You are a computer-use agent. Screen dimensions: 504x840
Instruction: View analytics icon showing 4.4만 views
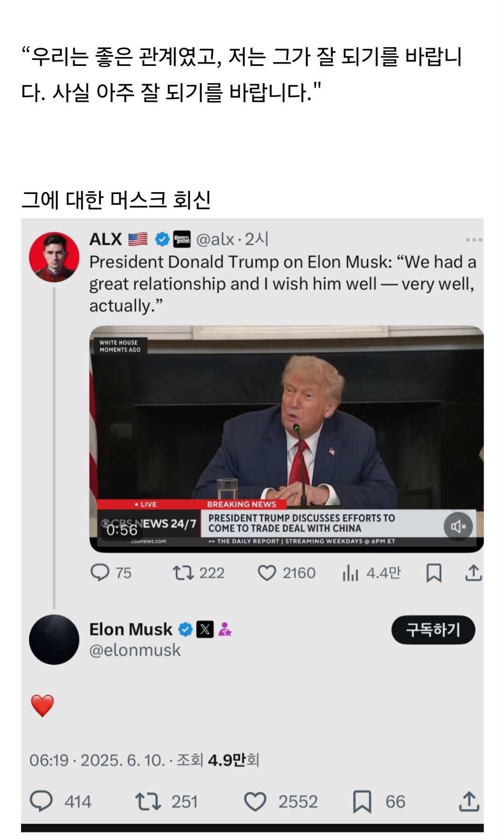350,573
